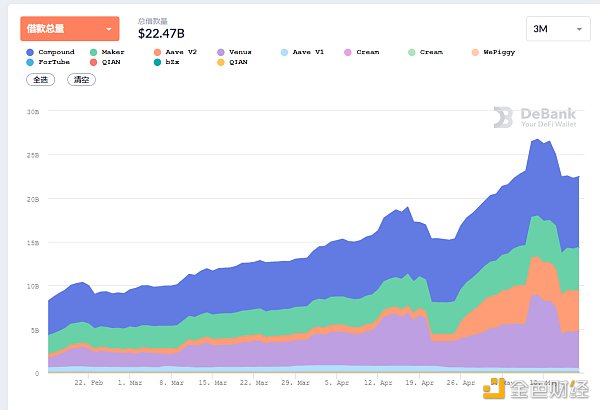The width and height of the screenshot is (600, 410).
Task: Click the pink Cream legend dot
Action: pos(347,52)
